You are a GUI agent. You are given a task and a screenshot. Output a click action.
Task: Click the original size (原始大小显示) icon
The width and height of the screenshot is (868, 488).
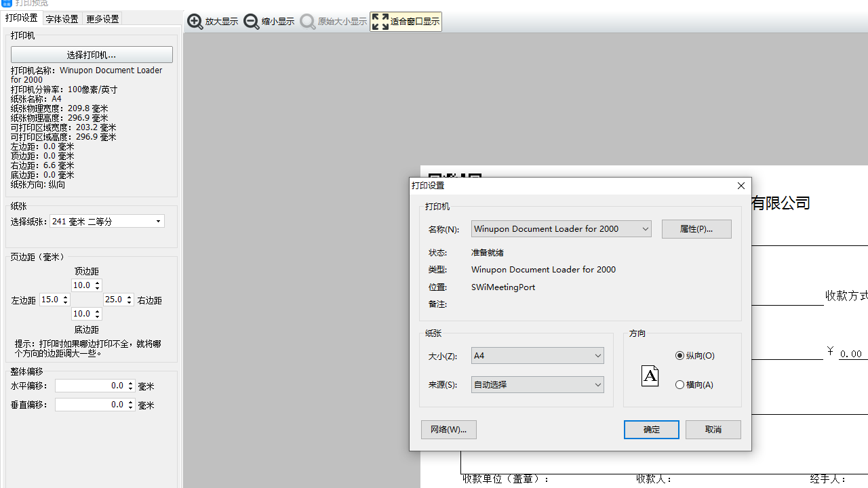[308, 22]
